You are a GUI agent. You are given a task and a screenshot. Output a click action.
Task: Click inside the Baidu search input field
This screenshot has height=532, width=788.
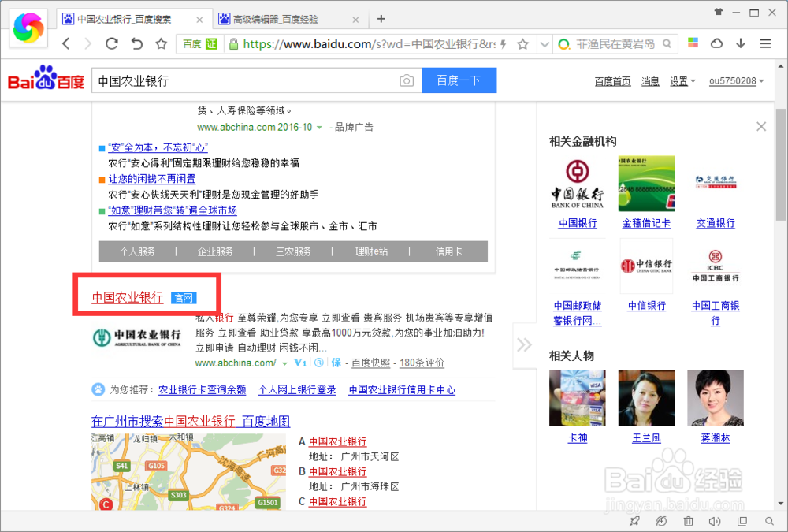point(236,80)
